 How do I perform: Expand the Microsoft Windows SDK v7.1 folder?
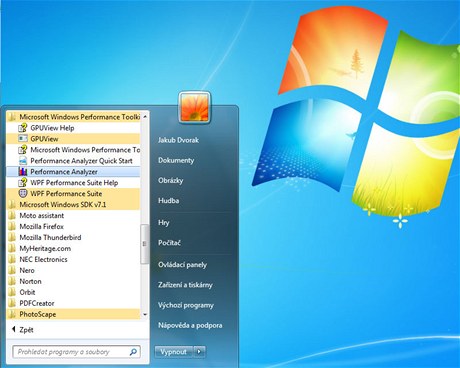[73, 205]
